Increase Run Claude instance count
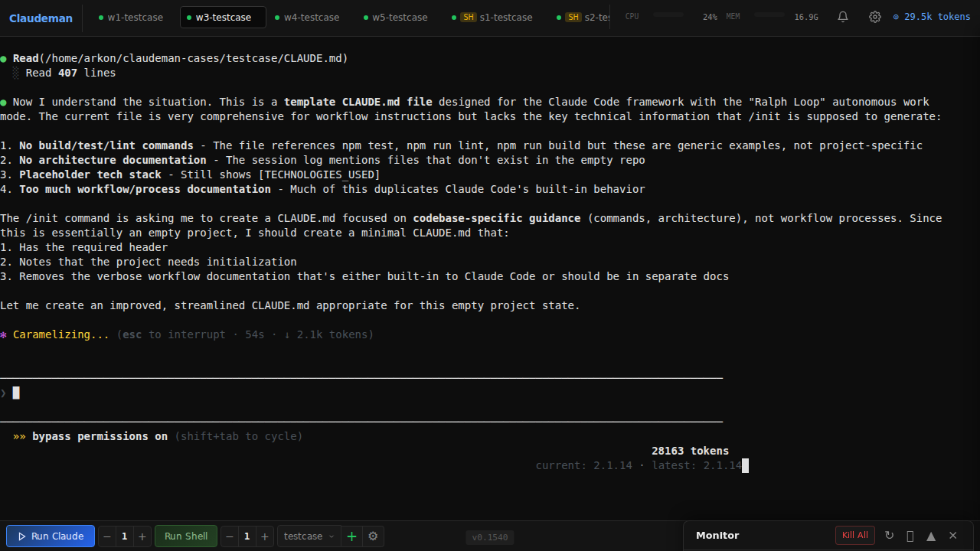The height and width of the screenshot is (551, 980). pyautogui.click(x=142, y=536)
